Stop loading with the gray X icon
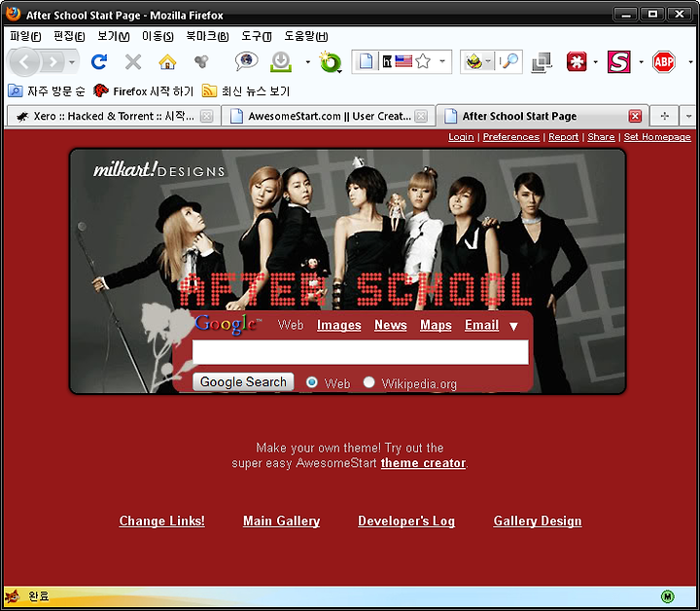The image size is (700, 611). (x=133, y=62)
